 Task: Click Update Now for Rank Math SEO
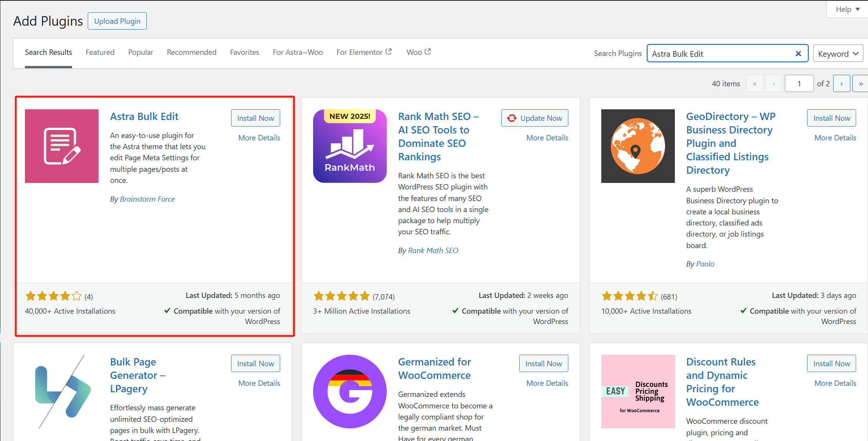pos(535,118)
